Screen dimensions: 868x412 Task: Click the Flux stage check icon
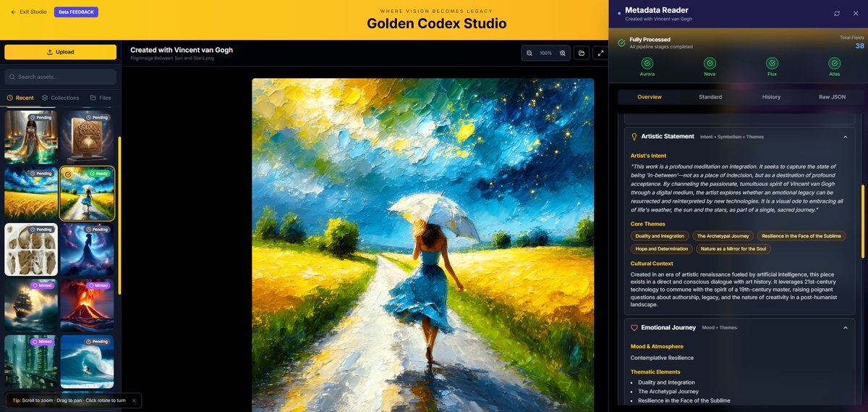point(773,63)
